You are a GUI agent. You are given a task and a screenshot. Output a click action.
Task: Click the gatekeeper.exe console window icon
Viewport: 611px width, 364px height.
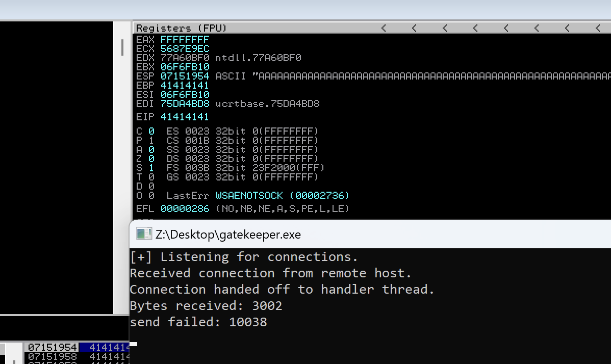tap(144, 234)
